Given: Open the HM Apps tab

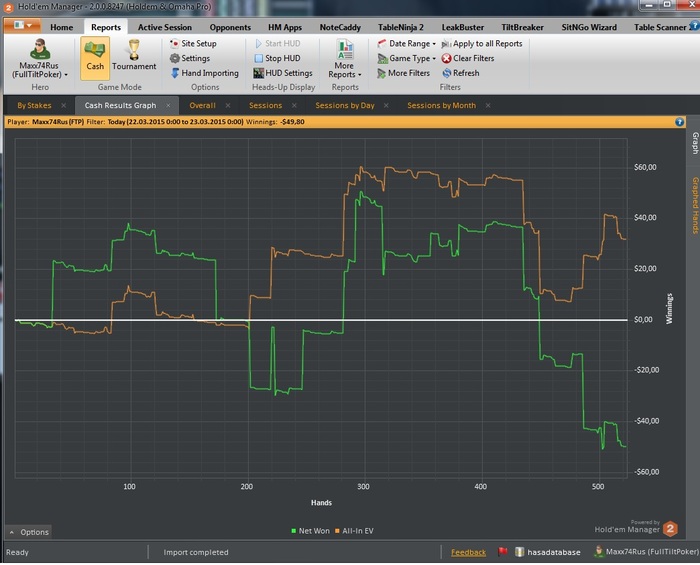Looking at the screenshot, I should click(285, 27).
